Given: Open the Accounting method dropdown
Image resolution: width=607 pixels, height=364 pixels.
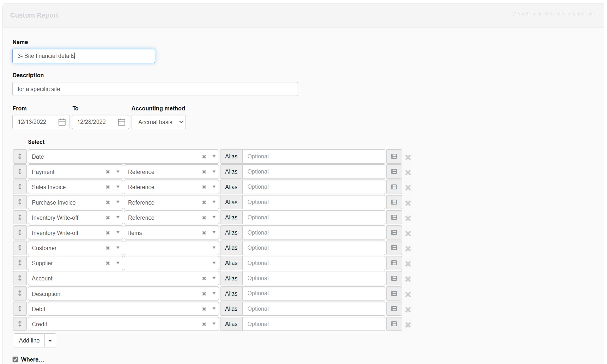Looking at the screenshot, I should point(159,122).
